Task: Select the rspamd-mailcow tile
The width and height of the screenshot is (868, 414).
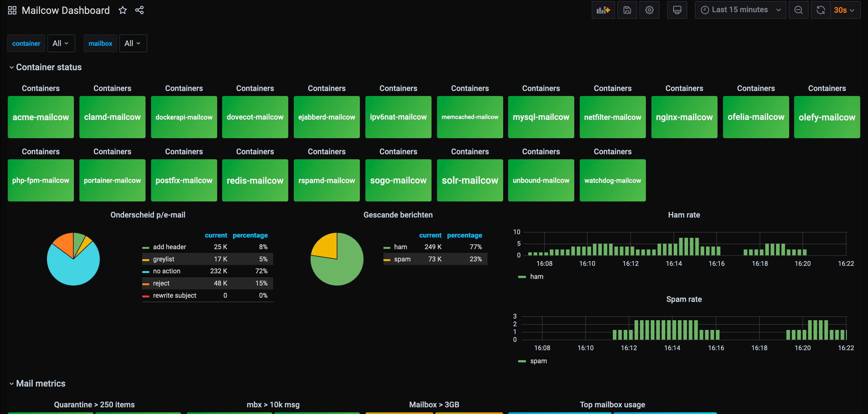Action: pos(327,180)
